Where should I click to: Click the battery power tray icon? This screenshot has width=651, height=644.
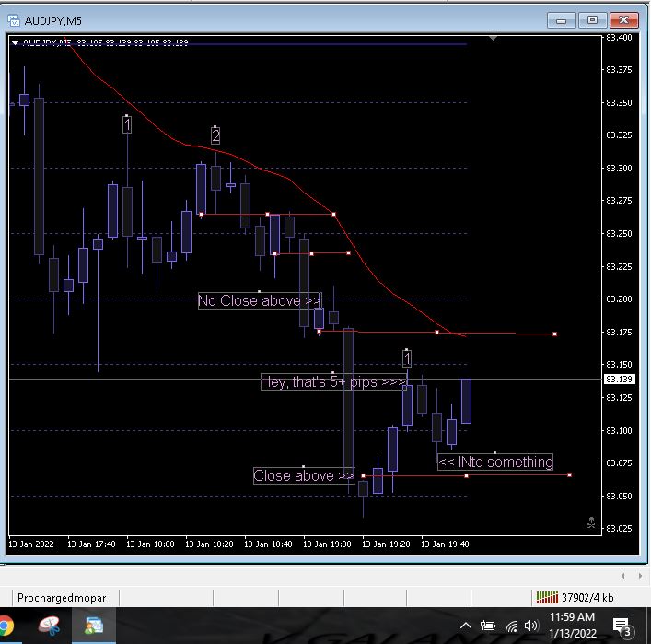pyautogui.click(x=488, y=626)
